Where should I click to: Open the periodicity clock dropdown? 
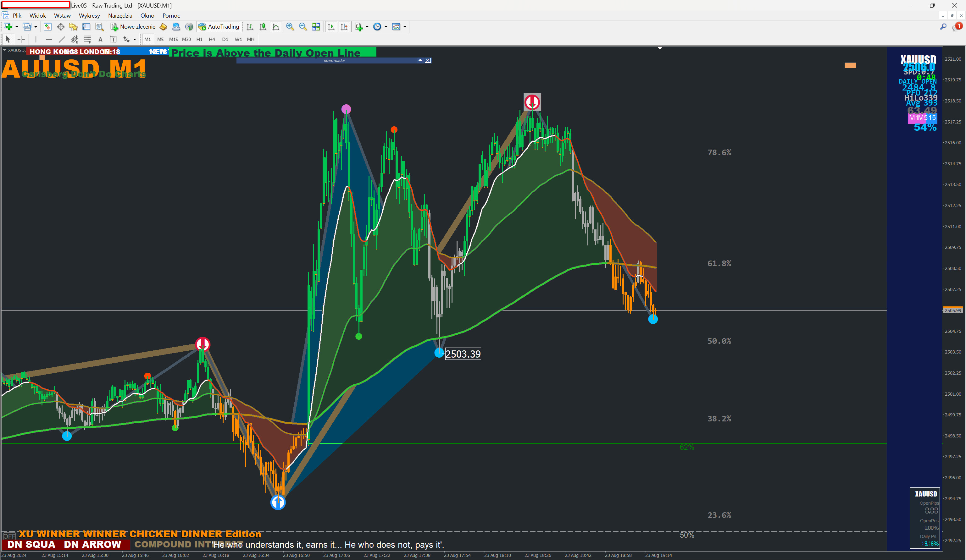click(x=386, y=27)
